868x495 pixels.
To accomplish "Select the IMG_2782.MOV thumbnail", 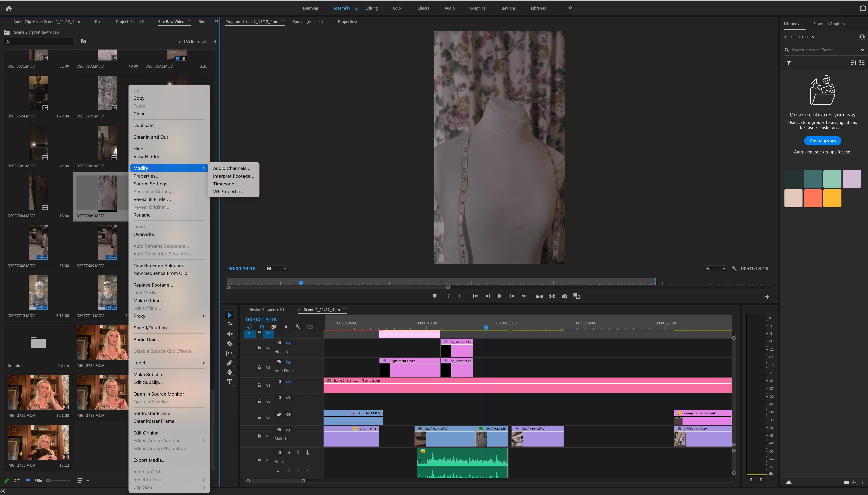I will click(38, 392).
